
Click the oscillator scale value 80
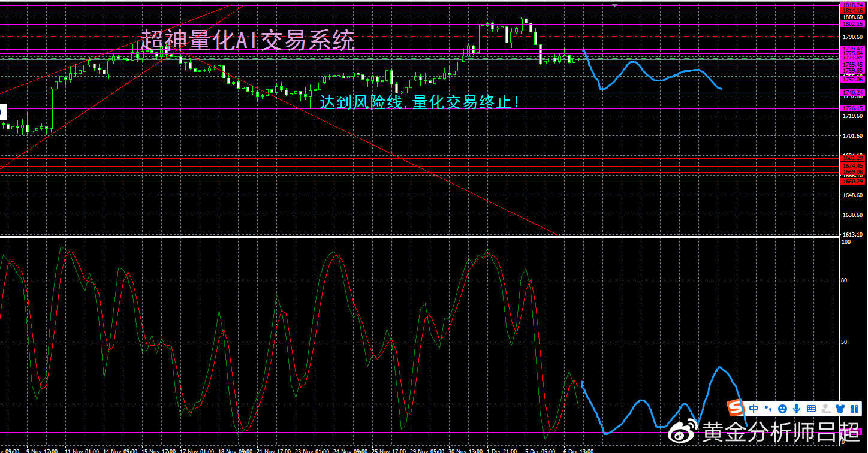coord(845,280)
